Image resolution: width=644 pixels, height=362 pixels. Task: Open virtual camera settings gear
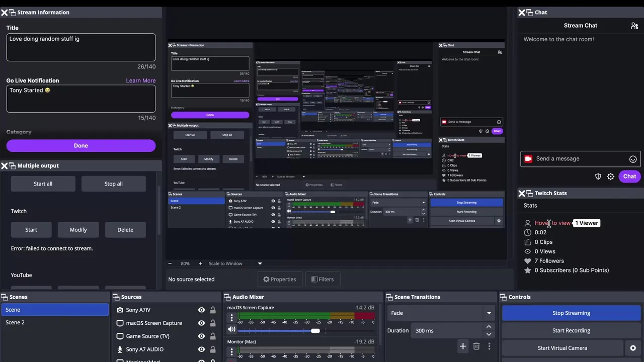point(633,348)
